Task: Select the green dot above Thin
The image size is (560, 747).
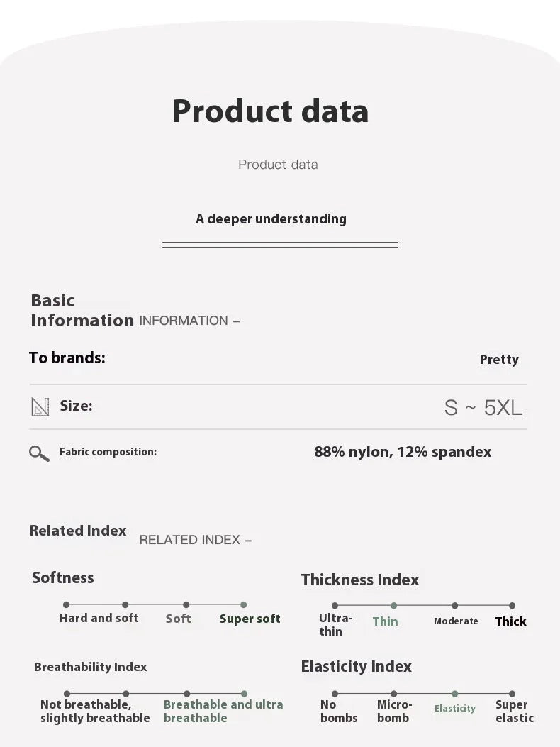Action: (x=393, y=606)
